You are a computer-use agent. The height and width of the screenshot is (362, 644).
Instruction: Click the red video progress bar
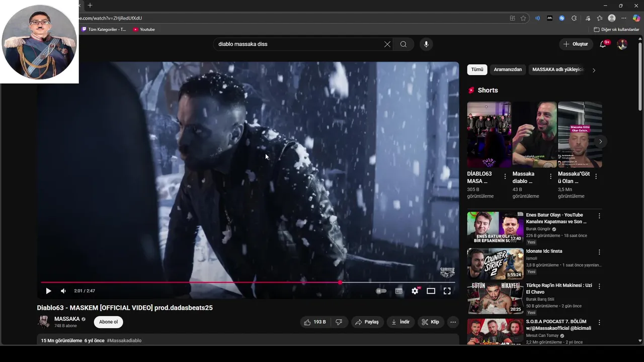tap(190, 283)
